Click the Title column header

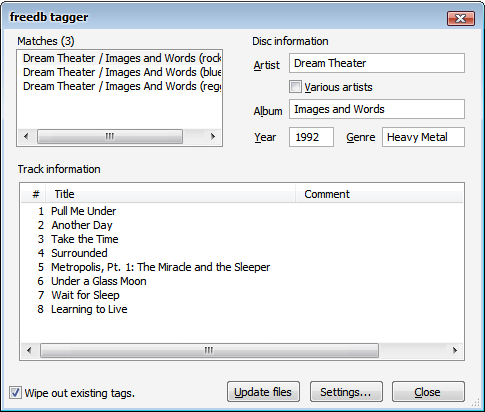(171, 194)
